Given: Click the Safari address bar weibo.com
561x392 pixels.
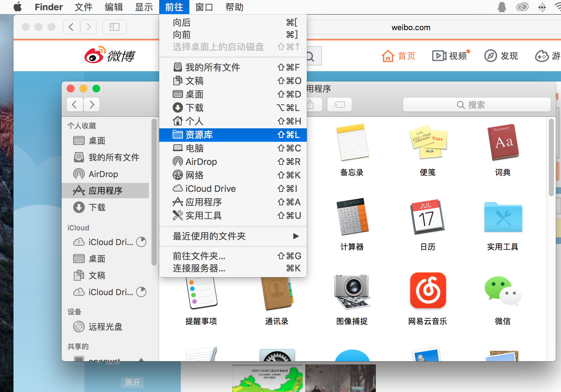Looking at the screenshot, I should click(411, 28).
